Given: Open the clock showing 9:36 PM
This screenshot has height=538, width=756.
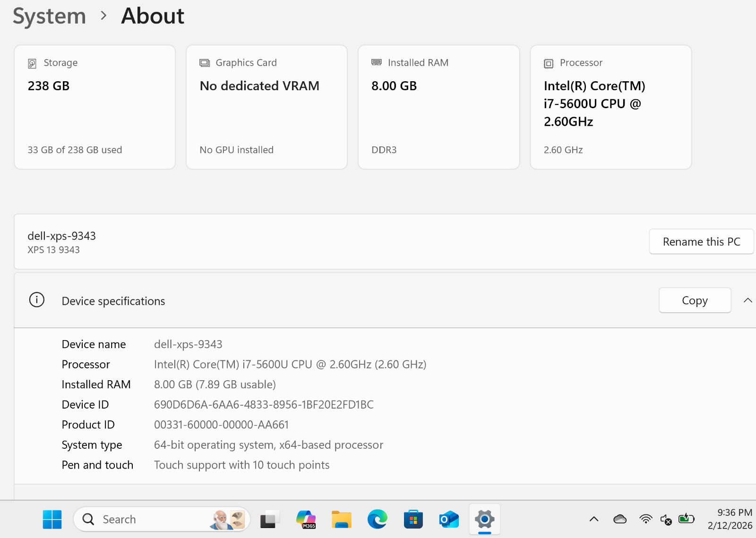Looking at the screenshot, I should coord(730,519).
